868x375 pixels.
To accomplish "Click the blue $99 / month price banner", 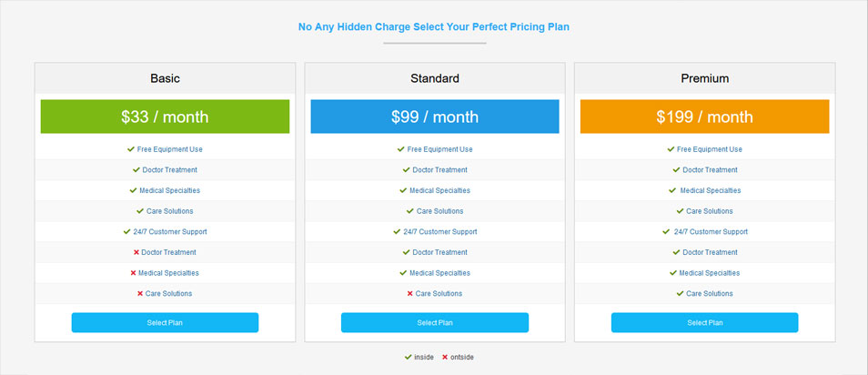I will (434, 117).
